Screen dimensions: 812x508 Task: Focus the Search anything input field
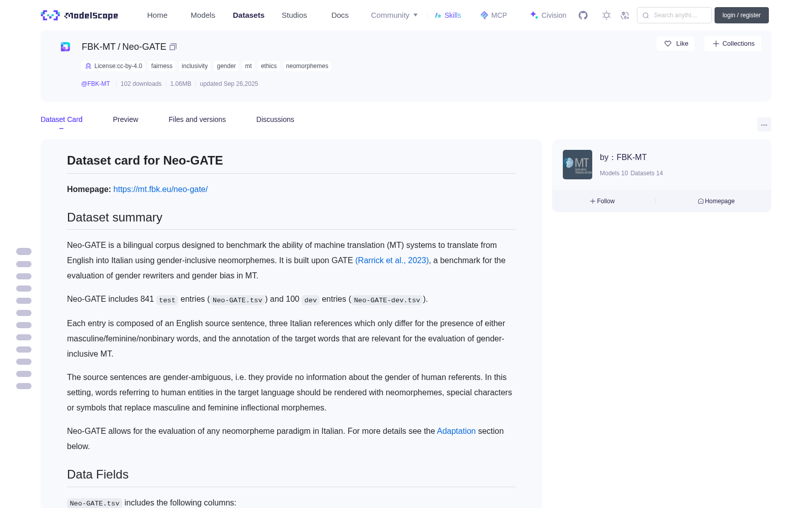(x=674, y=15)
